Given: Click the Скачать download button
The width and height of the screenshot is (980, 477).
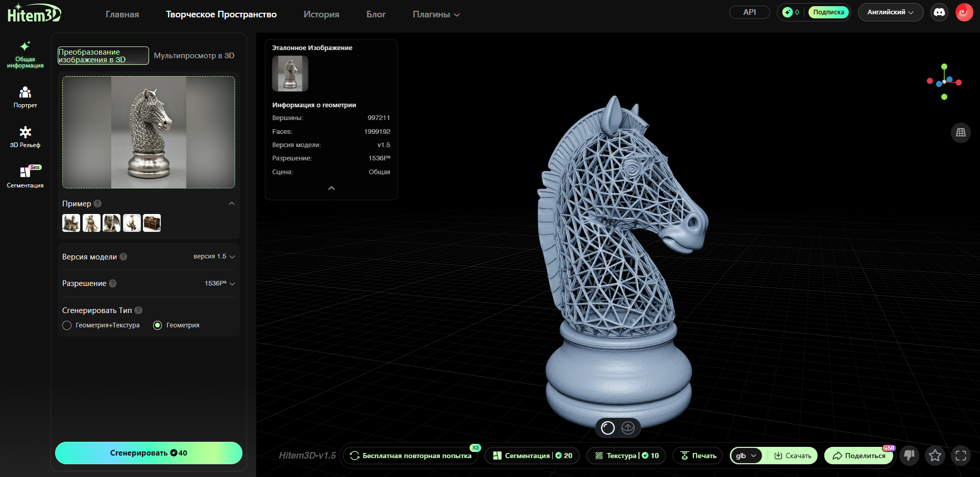Looking at the screenshot, I should tap(793, 456).
